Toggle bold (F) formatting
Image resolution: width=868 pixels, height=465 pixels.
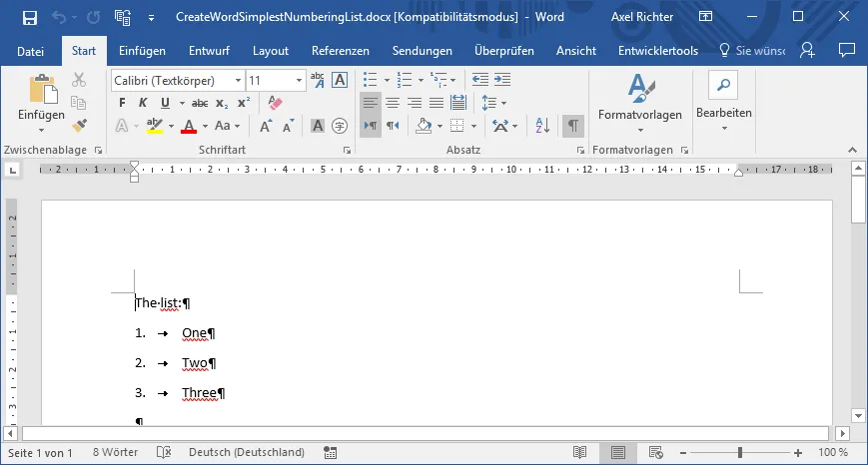[x=122, y=103]
